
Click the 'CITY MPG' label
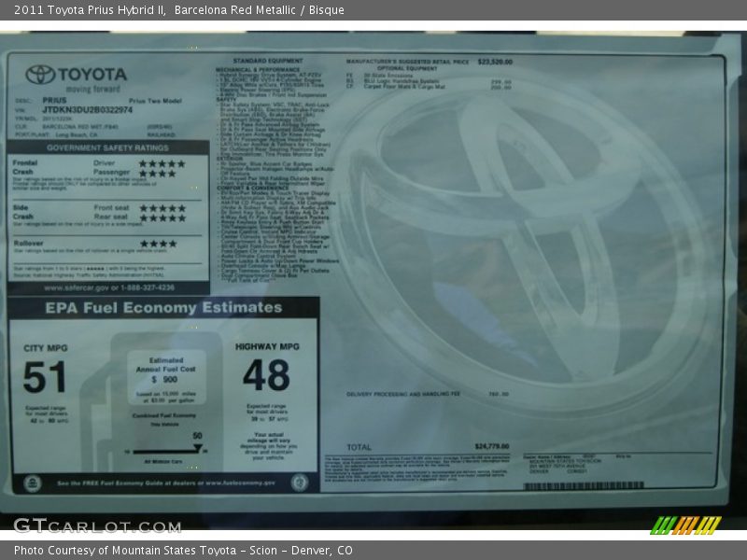(46, 348)
